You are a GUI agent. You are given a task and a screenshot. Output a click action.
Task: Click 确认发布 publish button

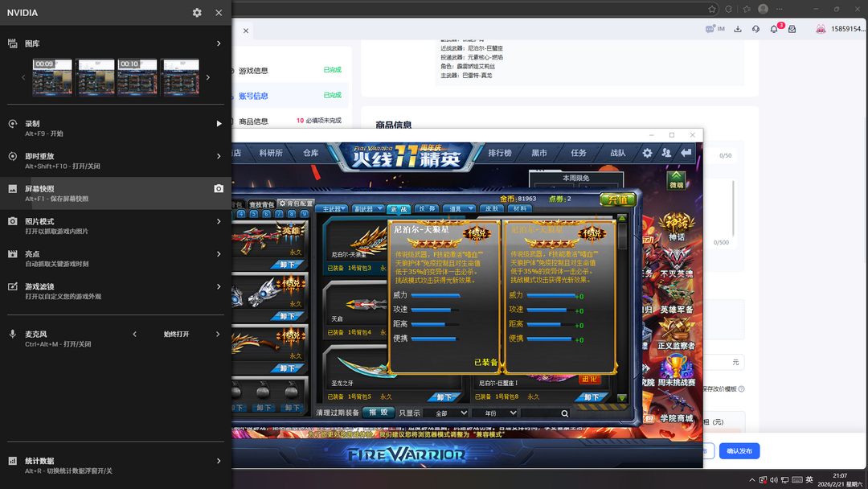tap(739, 450)
